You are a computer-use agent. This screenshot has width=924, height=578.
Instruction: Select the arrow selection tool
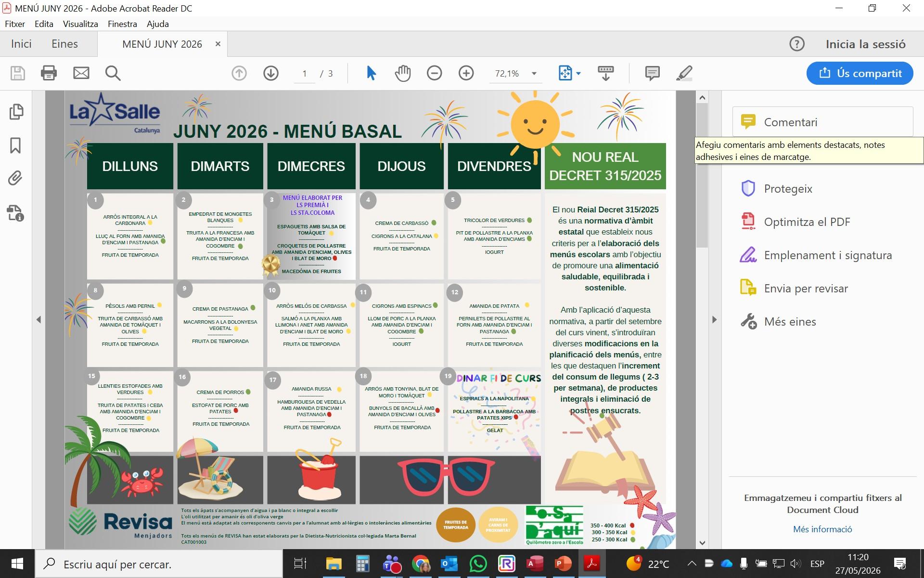pos(371,73)
